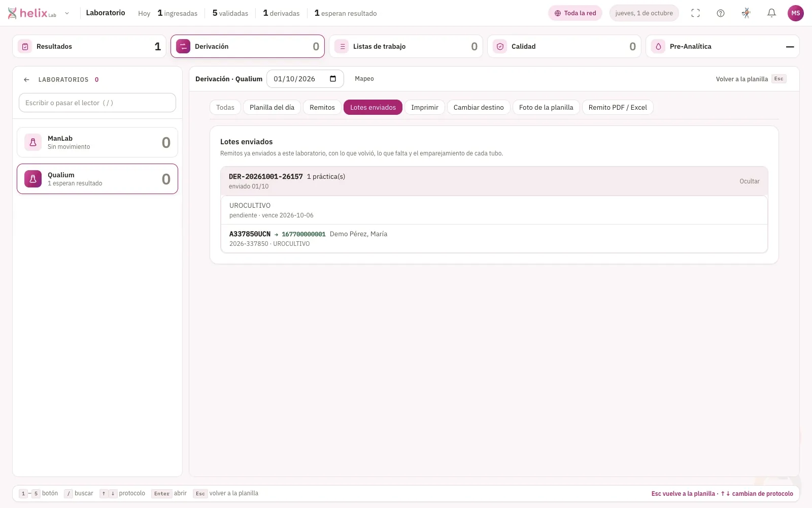Viewport: 812px width, 508px height.
Task: Click the mascot figure icon in header
Action: (746, 13)
